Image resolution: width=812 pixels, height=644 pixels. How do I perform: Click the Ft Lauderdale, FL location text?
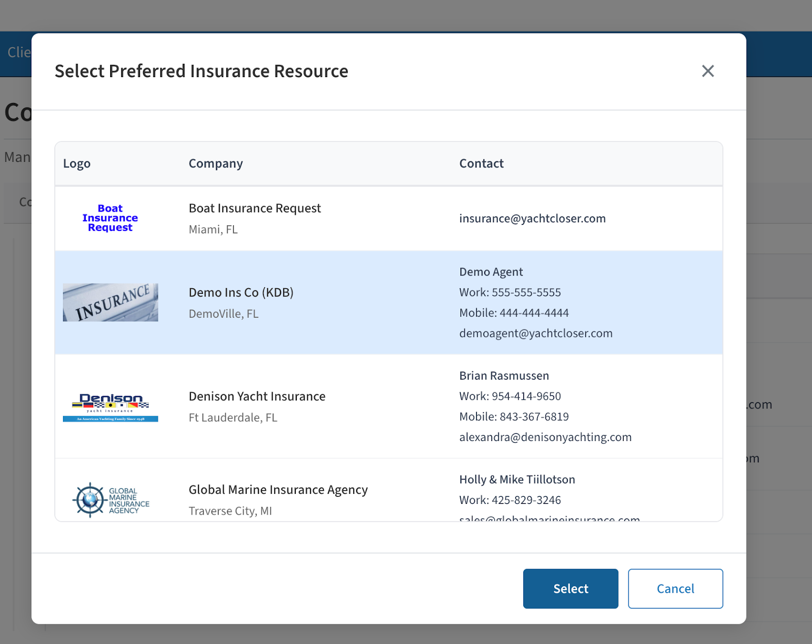point(233,418)
